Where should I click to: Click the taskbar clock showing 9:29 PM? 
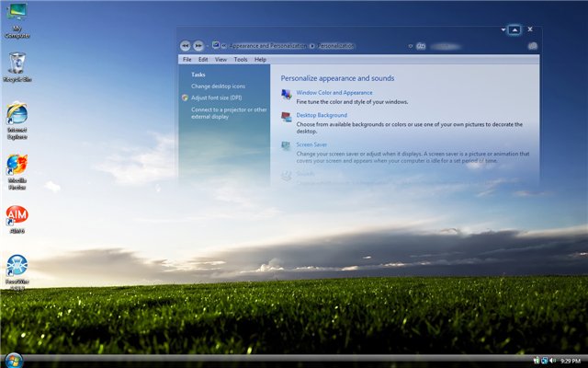point(571,360)
